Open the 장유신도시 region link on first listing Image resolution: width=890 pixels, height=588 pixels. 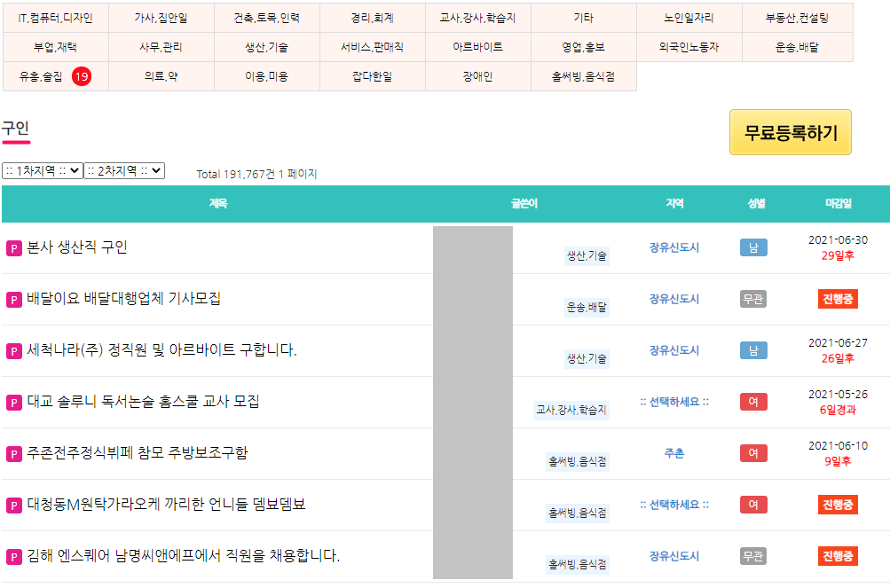pyautogui.click(x=673, y=247)
